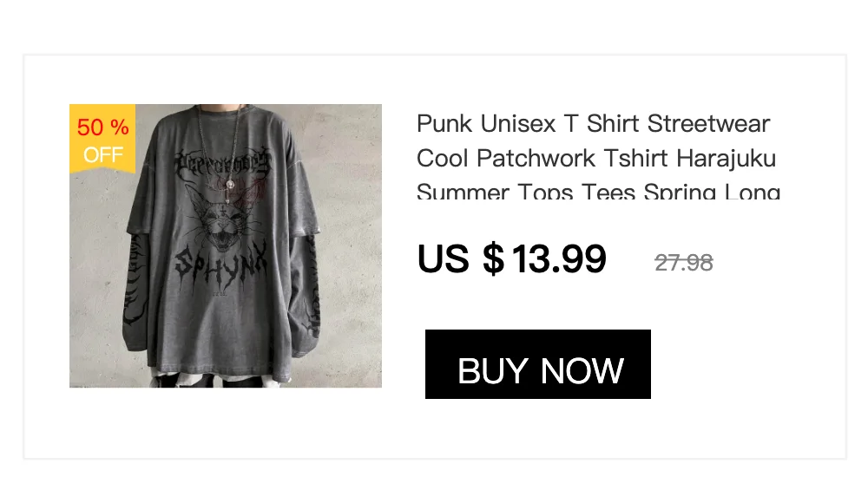Click the crossed-out 27.98 original price
The height and width of the screenshot is (503, 868).
(x=684, y=262)
